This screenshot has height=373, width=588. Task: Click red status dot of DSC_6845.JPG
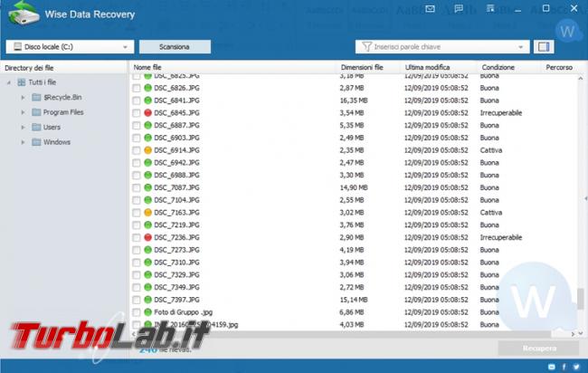147,112
